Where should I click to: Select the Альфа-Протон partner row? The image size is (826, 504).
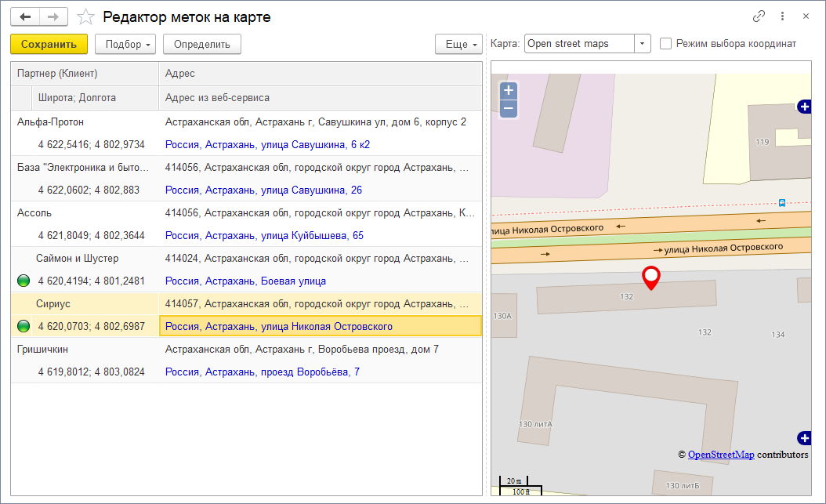tap(51, 122)
